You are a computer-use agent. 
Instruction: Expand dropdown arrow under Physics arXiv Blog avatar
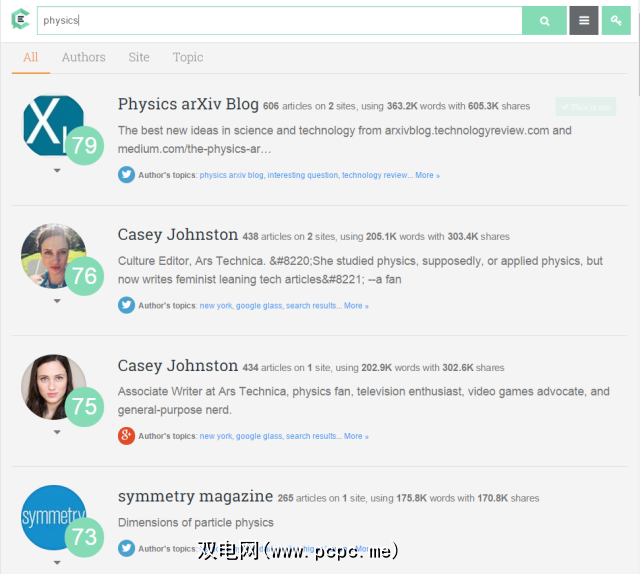[57, 171]
